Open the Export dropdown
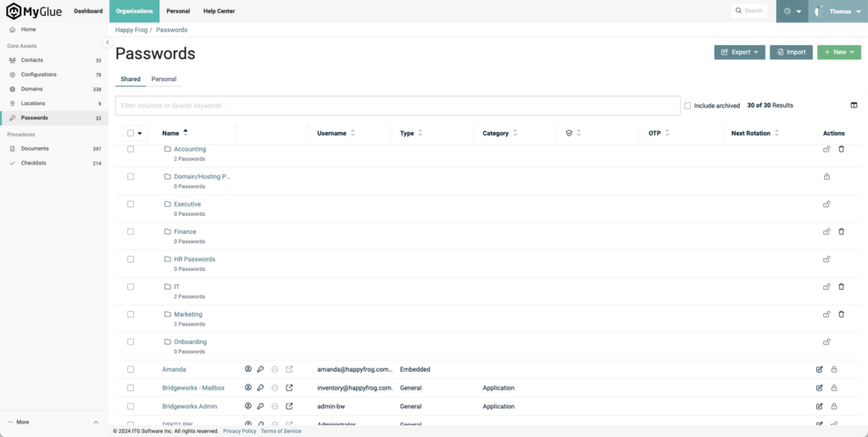The height and width of the screenshot is (437, 868). point(740,53)
